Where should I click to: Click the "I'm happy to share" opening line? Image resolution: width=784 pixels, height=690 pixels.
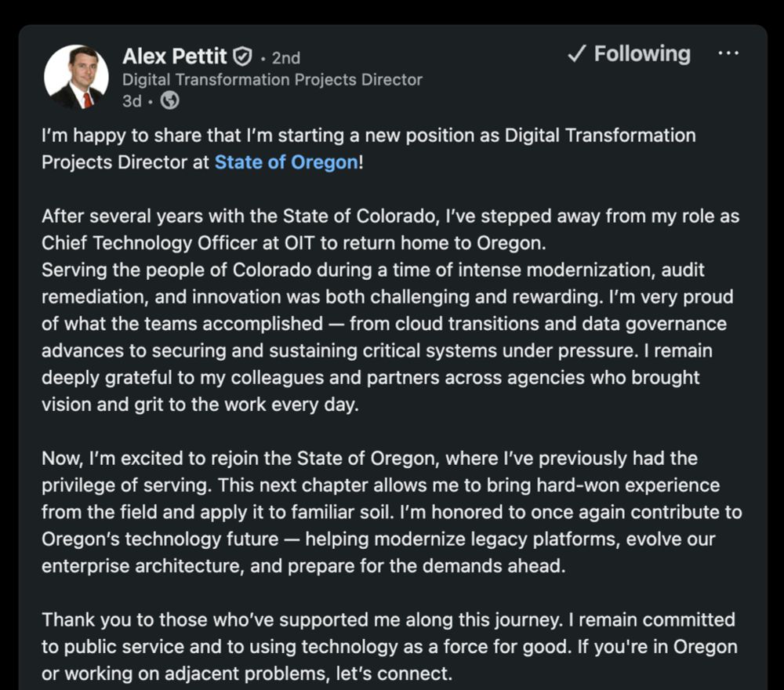point(368,136)
